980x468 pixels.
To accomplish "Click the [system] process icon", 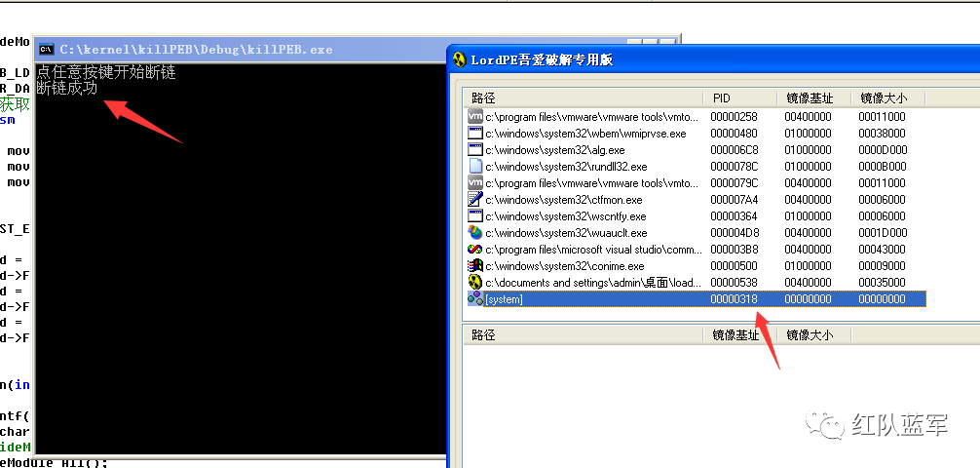I will [x=475, y=299].
